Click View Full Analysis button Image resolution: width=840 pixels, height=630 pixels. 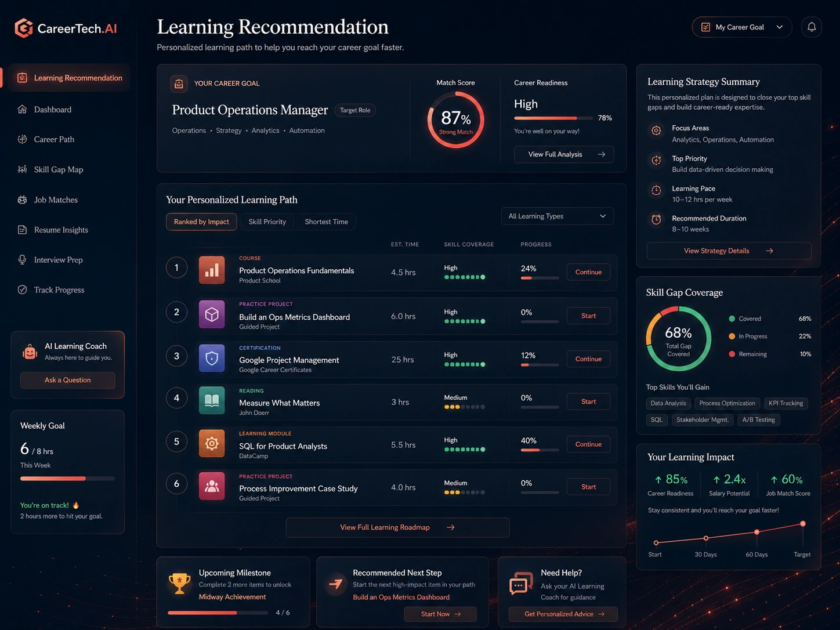[564, 154]
